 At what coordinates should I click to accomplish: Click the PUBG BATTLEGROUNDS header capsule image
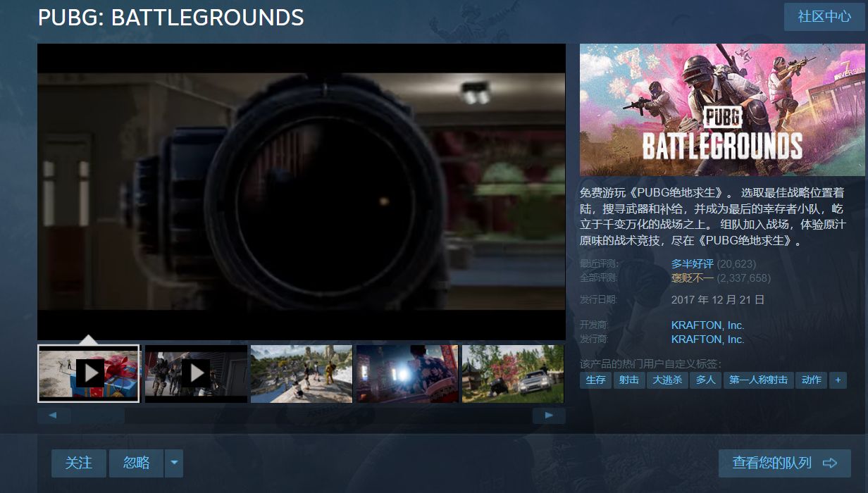[724, 110]
